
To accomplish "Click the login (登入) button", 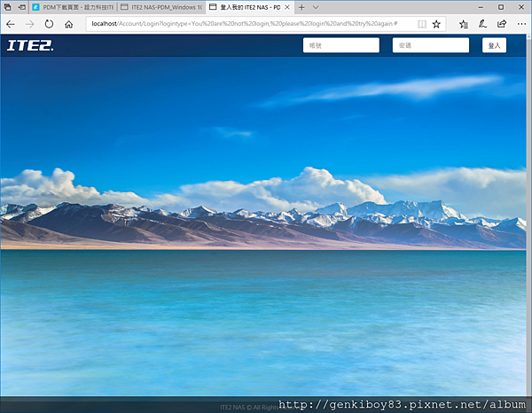I will click(x=494, y=45).
